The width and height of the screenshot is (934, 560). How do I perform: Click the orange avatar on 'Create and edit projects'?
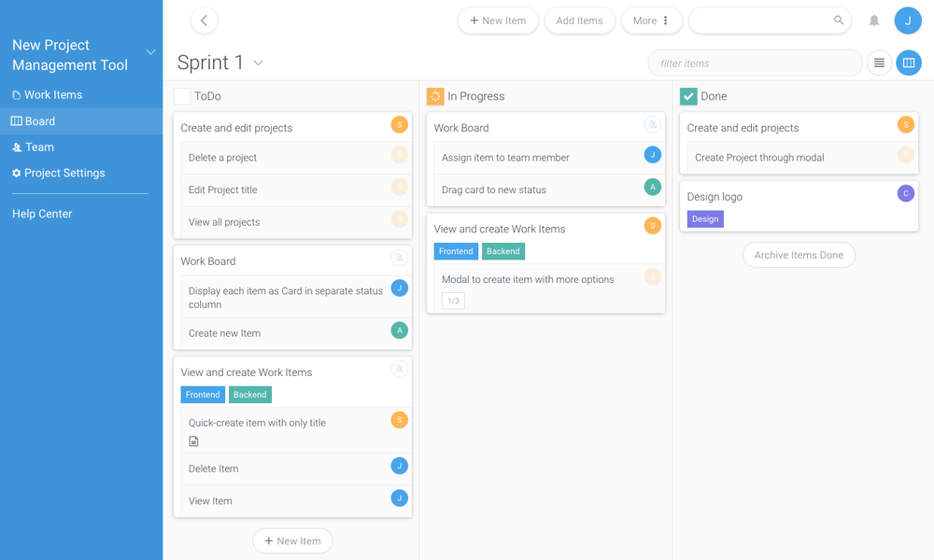point(399,123)
